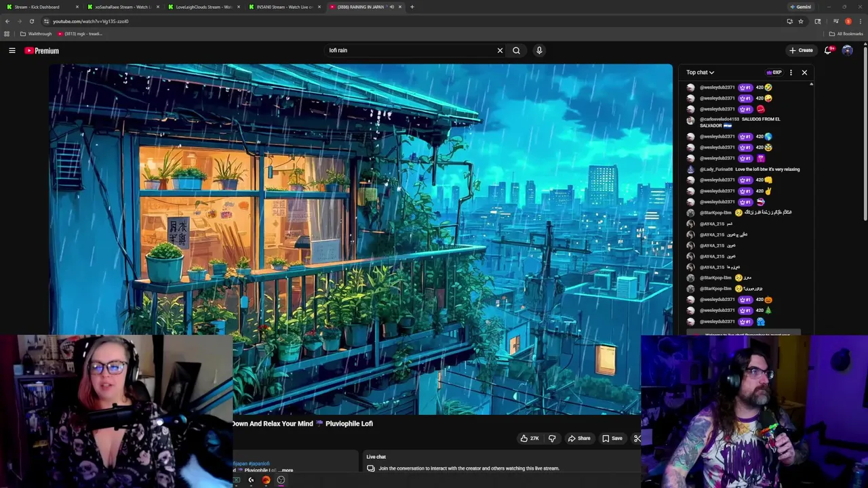Go to the YouTube Premium home logo
The image size is (868, 488).
point(42,51)
